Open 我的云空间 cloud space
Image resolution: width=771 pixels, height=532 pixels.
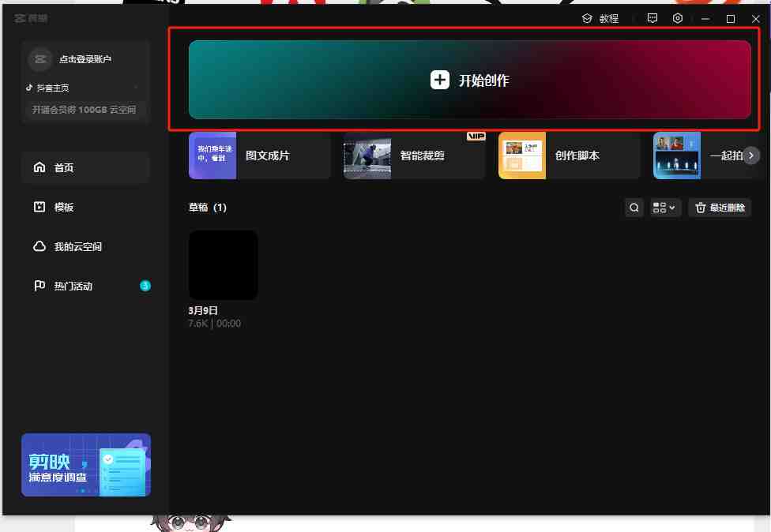(77, 247)
